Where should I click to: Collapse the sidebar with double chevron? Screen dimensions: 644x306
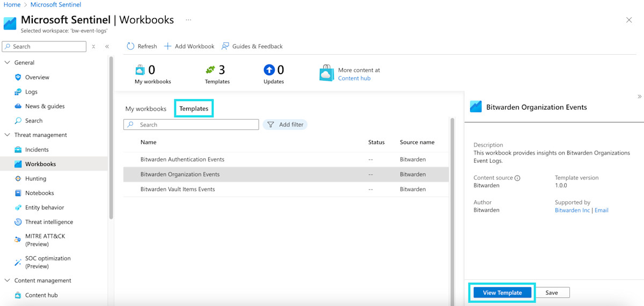(107, 47)
